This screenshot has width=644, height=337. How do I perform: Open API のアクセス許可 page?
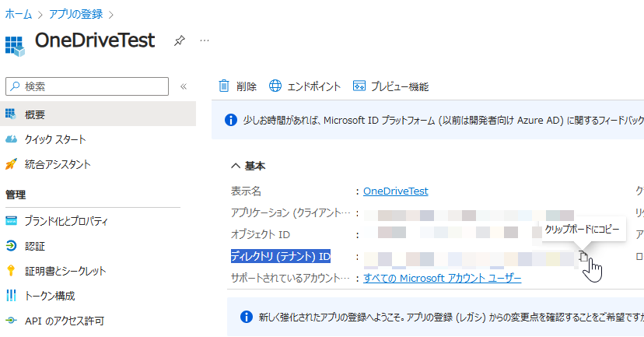[x=64, y=321]
